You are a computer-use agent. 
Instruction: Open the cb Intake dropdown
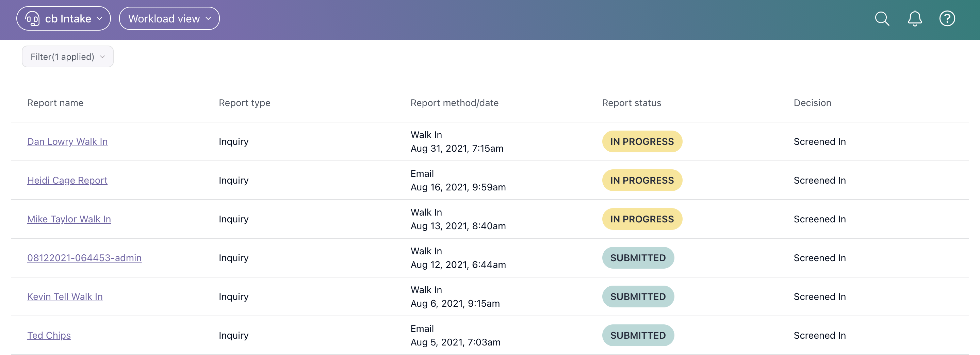64,19
